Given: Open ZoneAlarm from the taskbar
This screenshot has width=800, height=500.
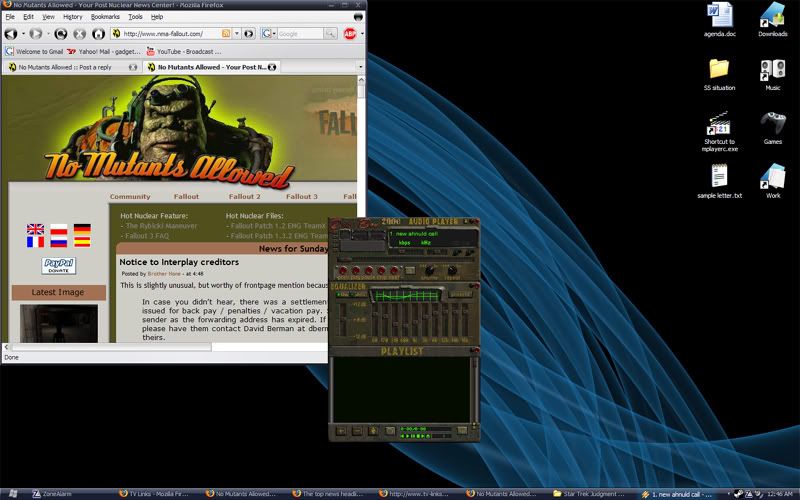Looking at the screenshot, I should coord(52,494).
